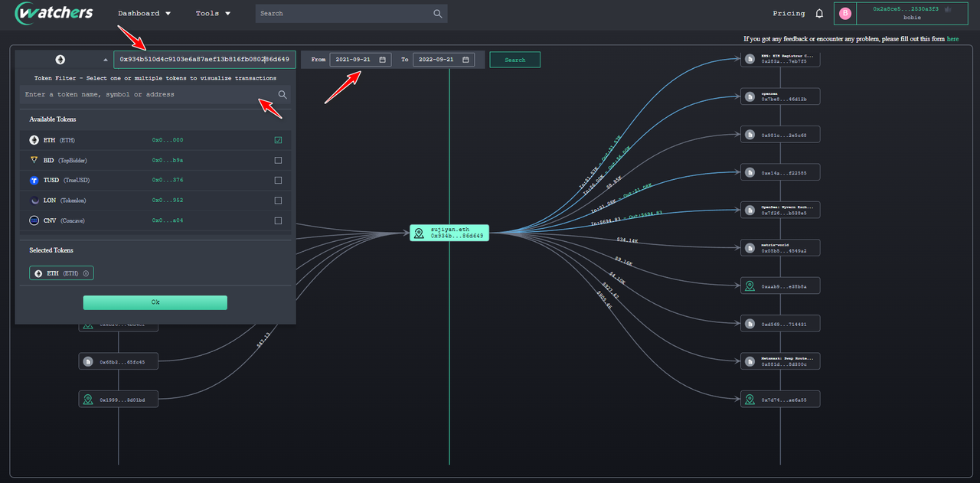Open the To date calendar icon
The height and width of the screenshot is (483, 980).
(x=465, y=60)
